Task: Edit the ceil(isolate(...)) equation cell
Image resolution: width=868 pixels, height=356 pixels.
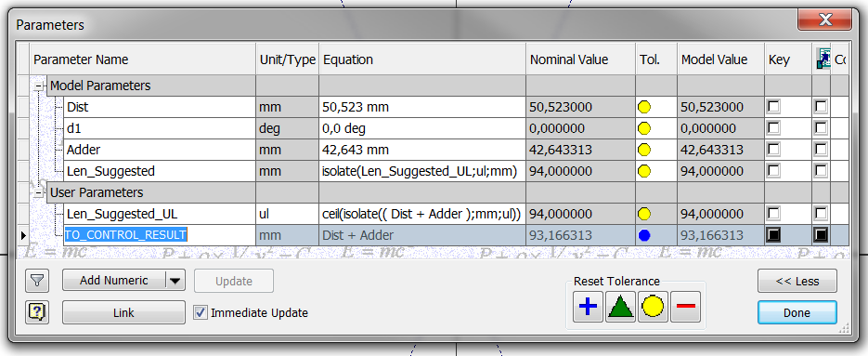Action: pos(422,214)
